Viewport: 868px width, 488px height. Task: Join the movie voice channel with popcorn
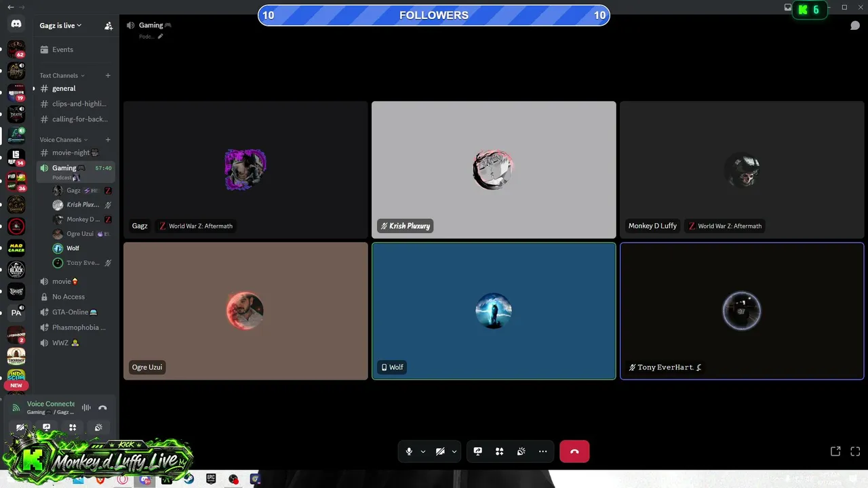75,281
